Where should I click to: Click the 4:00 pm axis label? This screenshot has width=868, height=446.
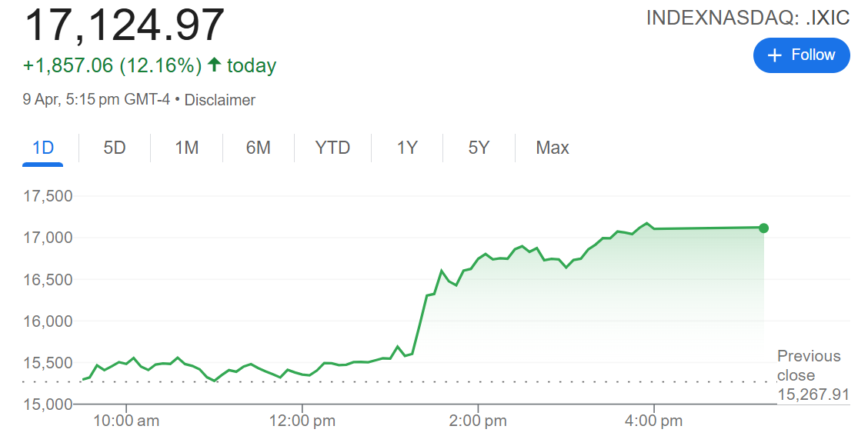(x=654, y=421)
